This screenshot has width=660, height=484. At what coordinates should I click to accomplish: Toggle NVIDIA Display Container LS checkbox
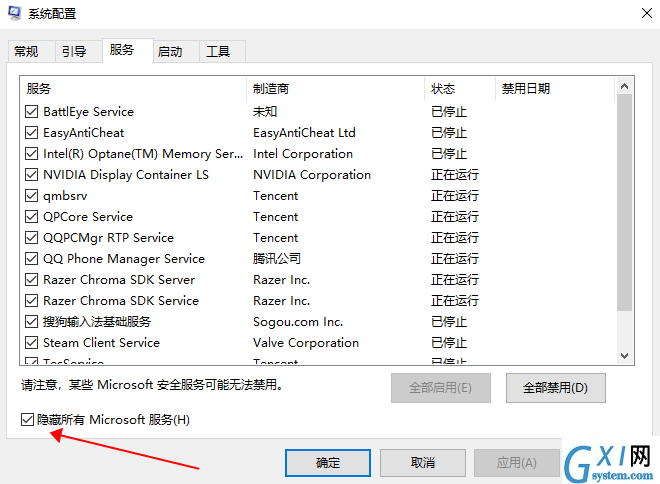tap(32, 175)
